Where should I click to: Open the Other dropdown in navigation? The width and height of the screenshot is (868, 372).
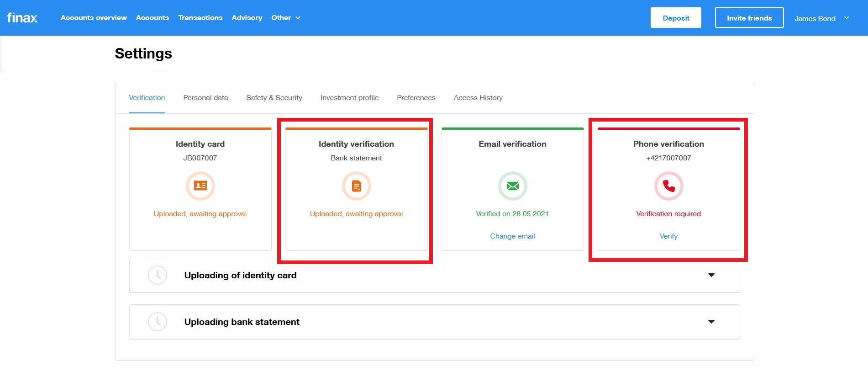click(x=286, y=18)
